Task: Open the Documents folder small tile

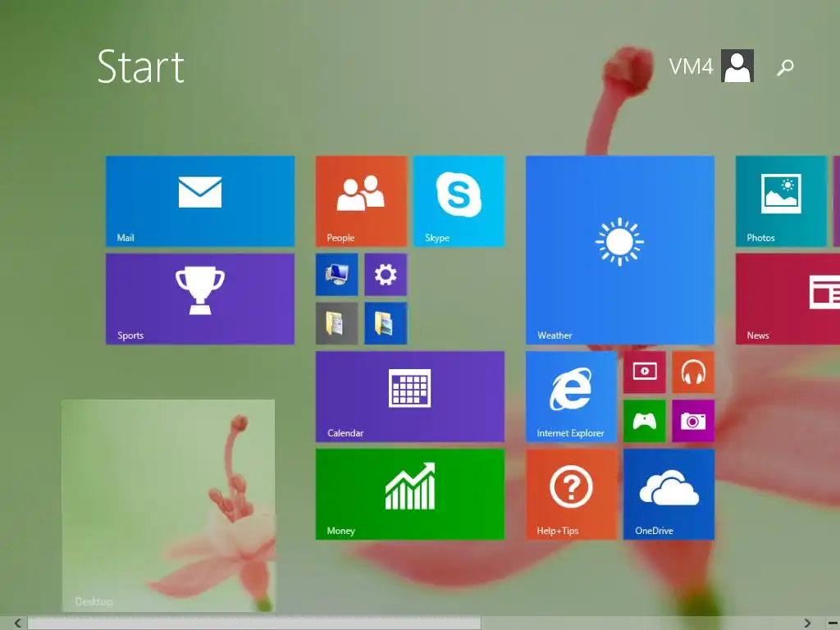Action: 337,323
